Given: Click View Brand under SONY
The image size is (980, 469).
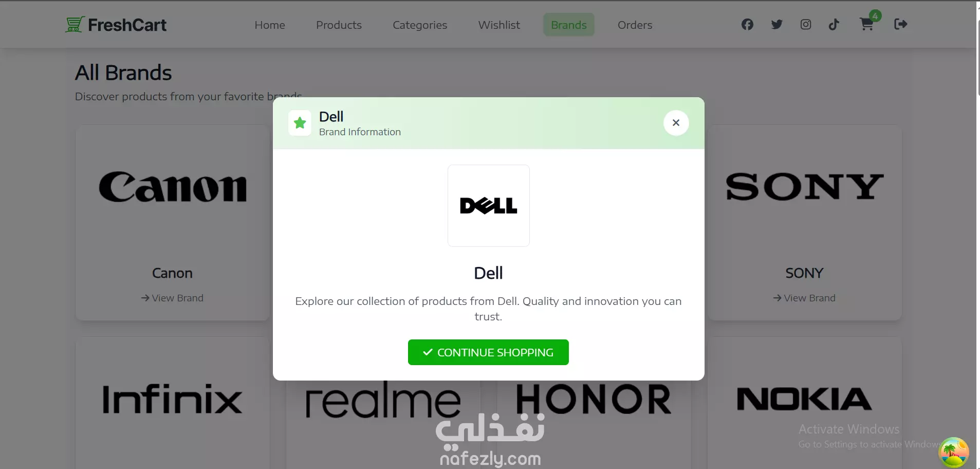Looking at the screenshot, I should point(804,298).
